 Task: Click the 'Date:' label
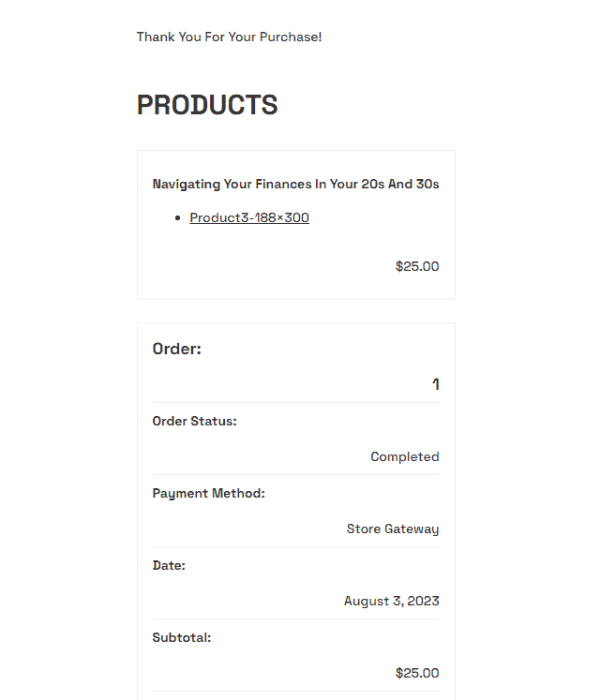click(x=169, y=565)
